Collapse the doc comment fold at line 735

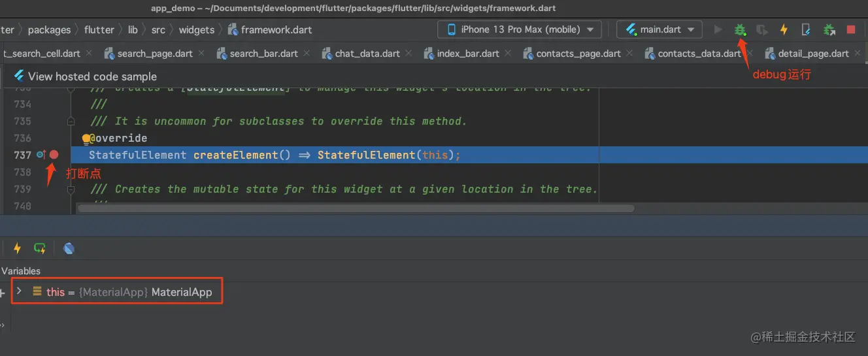pos(71,121)
